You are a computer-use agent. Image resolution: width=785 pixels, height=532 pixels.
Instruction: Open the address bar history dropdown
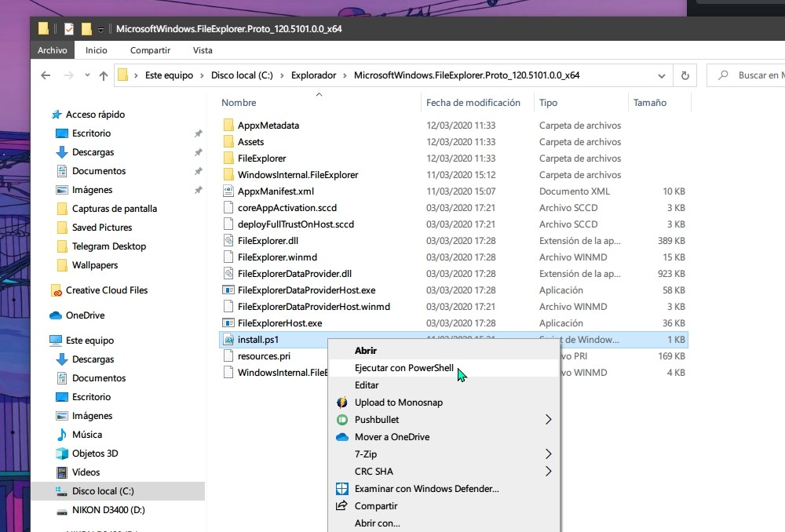pos(662,75)
